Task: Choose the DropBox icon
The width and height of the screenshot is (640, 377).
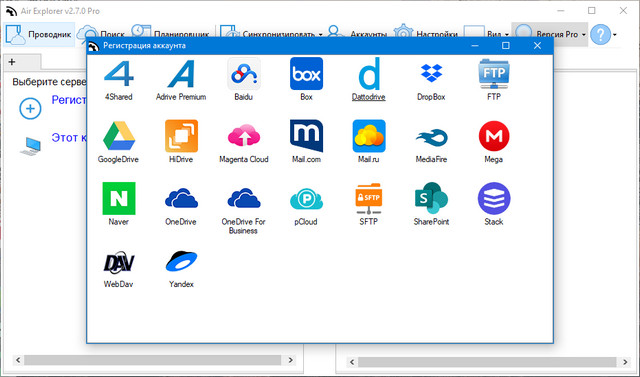Action: coord(431,74)
